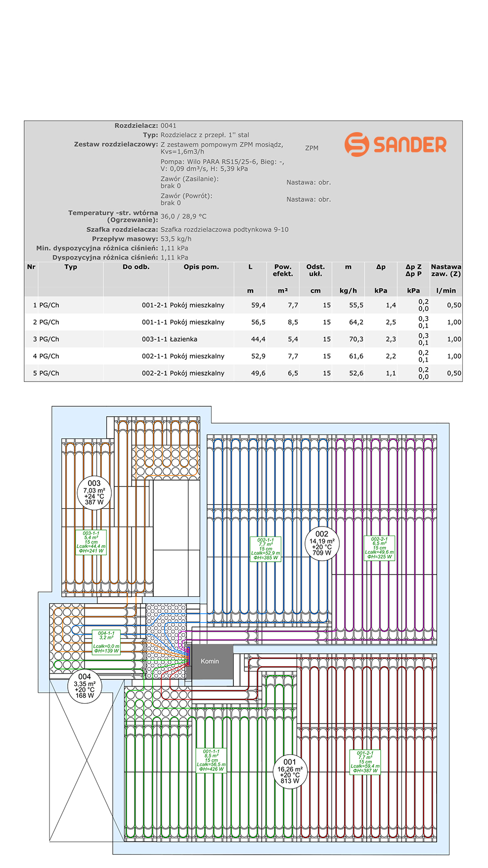Select table row 5 for circuit 002-2-1

243,373
